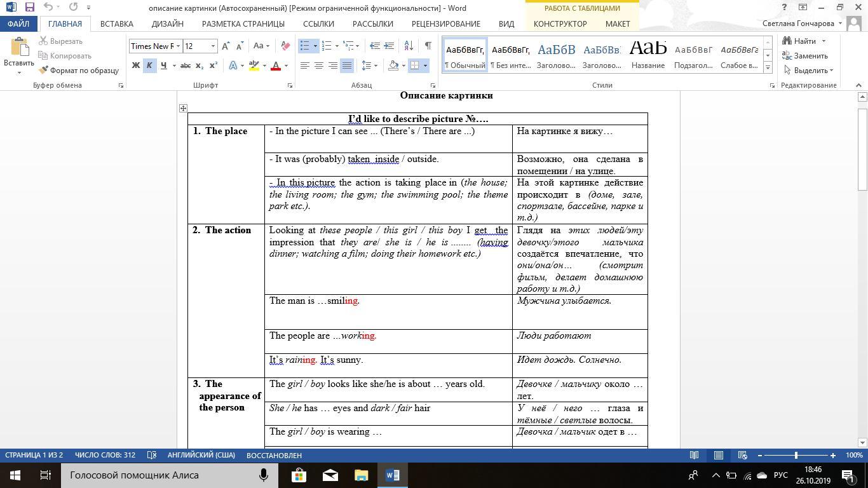Switch to the РЕЦЕНЗИРОВАНИЕ tab
This screenshot has height=488, width=868.
445,24
